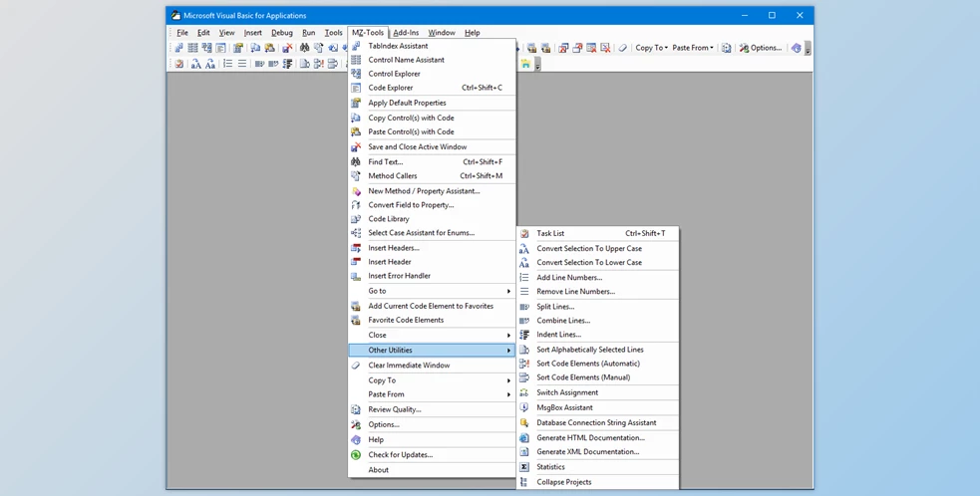Choose Insert Headers... menu entry
The width and height of the screenshot is (980, 496).
pyautogui.click(x=432, y=248)
